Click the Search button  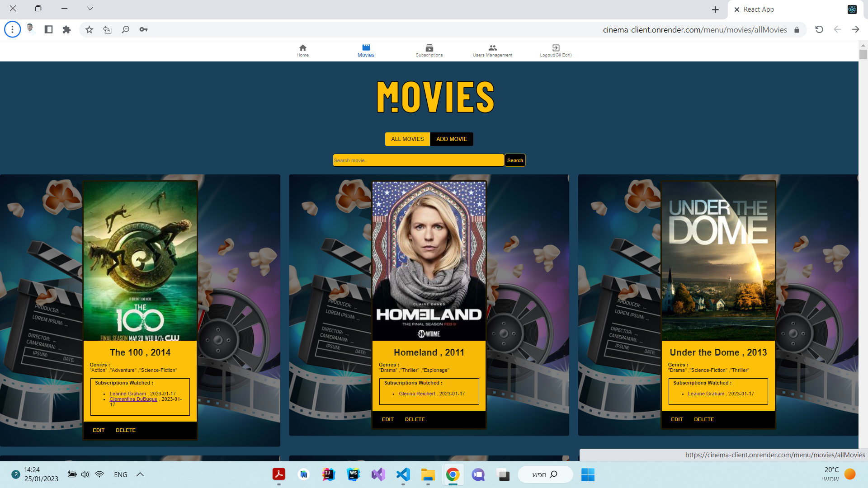(x=515, y=160)
